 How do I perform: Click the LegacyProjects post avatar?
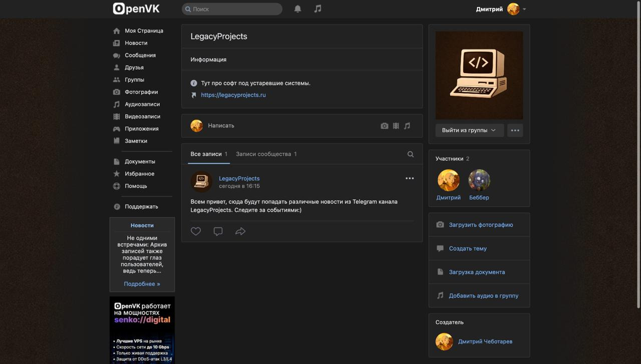click(x=201, y=182)
